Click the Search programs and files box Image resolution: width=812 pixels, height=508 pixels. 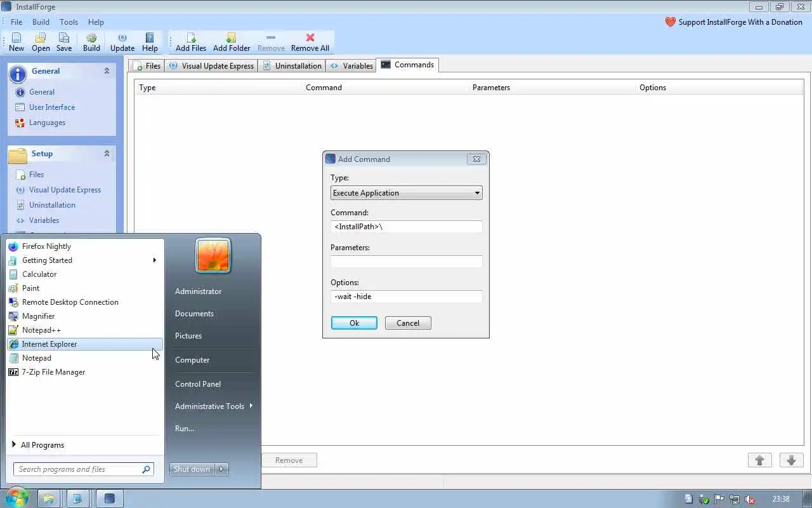coord(83,469)
